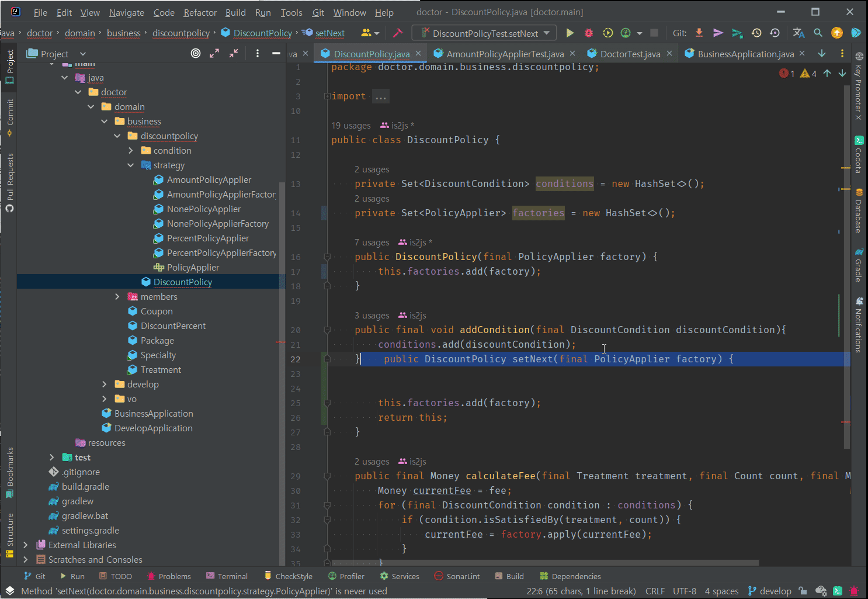
Task: Click the editor vertical scrollbar
Action: (x=846, y=263)
